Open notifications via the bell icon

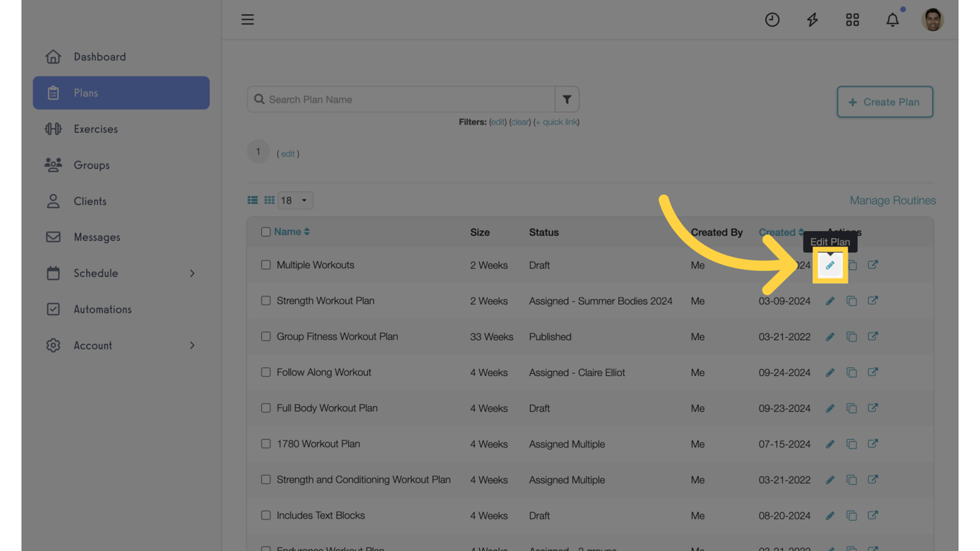point(892,19)
